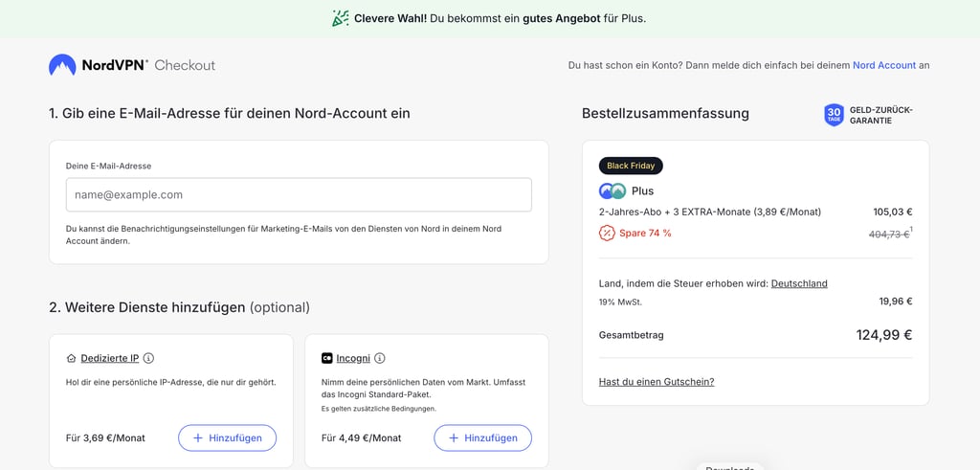Click 'Es gelten zusätzliche Bedingungen.' note
980x470 pixels.
379,409
